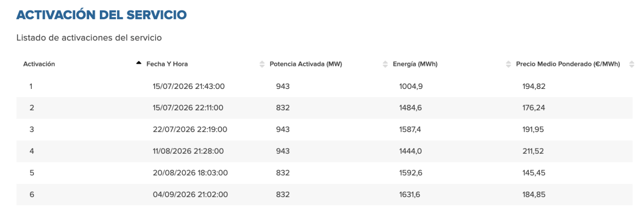Viewport: 644px width, 217px height.
Task: Select price value 211,52
Action: click(x=533, y=151)
